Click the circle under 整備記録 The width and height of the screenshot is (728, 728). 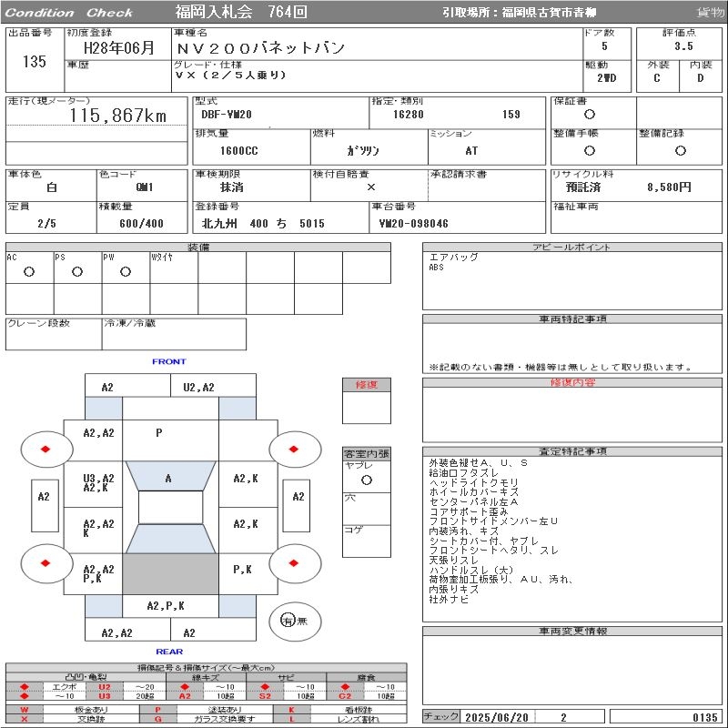click(x=681, y=150)
